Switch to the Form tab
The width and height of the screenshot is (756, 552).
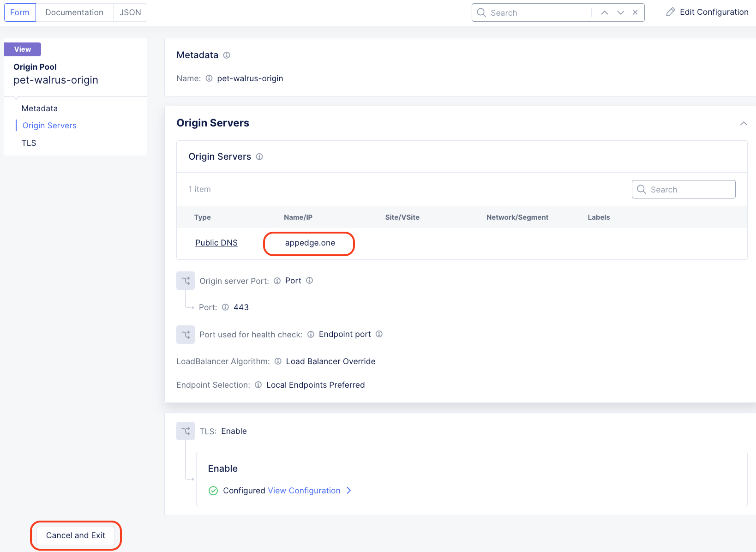[x=20, y=12]
